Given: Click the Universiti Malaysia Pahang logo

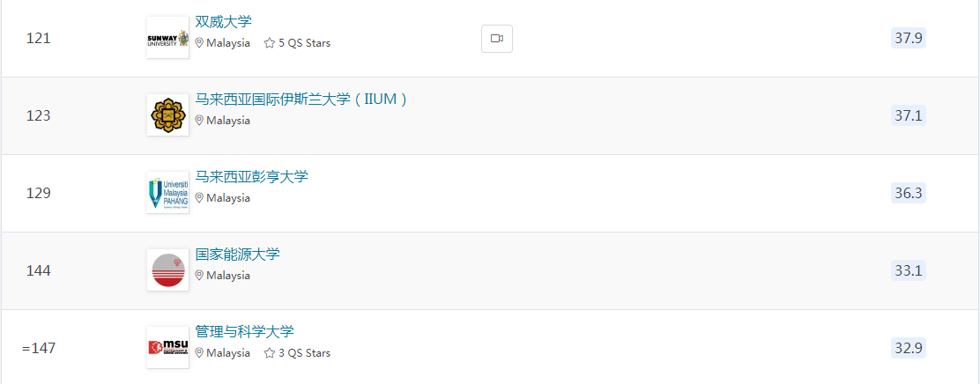Looking at the screenshot, I should tap(168, 193).
